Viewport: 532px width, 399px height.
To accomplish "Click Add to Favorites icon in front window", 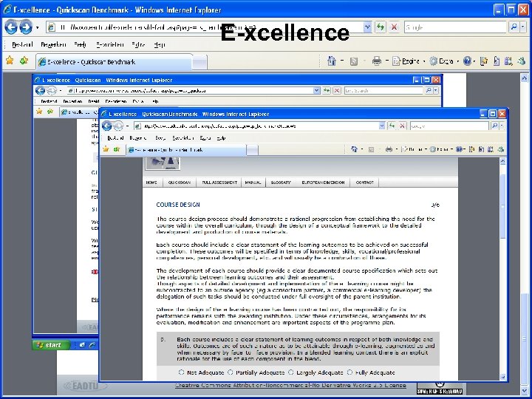I will pyautogui.click(x=117, y=149).
